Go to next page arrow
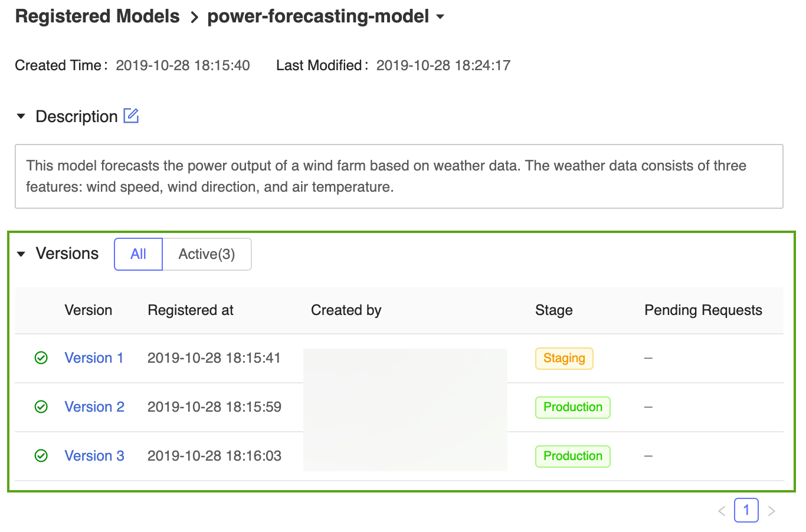 click(x=771, y=511)
